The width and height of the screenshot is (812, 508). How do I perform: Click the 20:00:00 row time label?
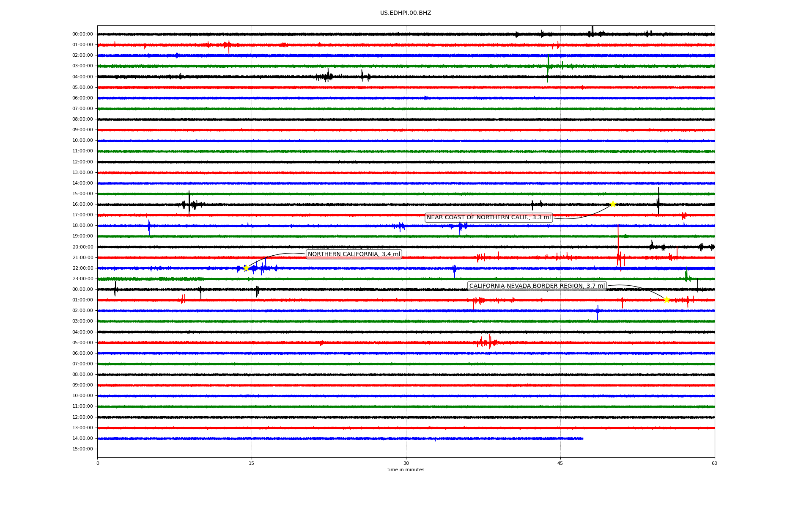click(x=82, y=247)
